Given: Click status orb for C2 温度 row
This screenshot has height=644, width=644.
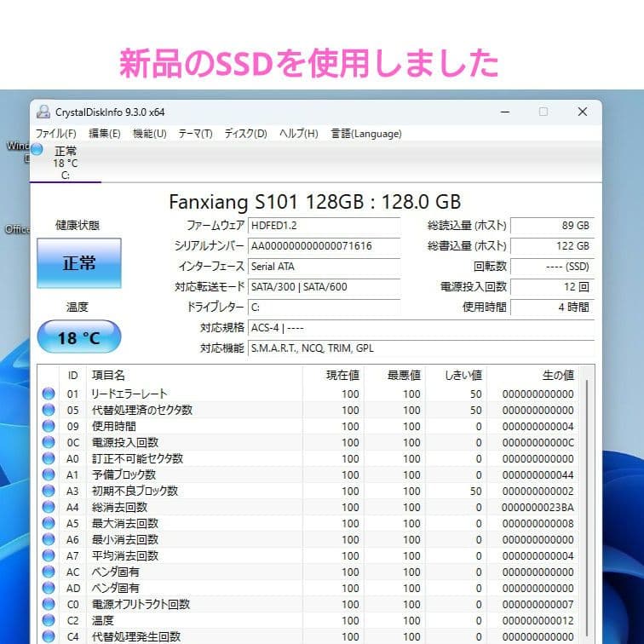Looking at the screenshot, I should click(x=49, y=620).
